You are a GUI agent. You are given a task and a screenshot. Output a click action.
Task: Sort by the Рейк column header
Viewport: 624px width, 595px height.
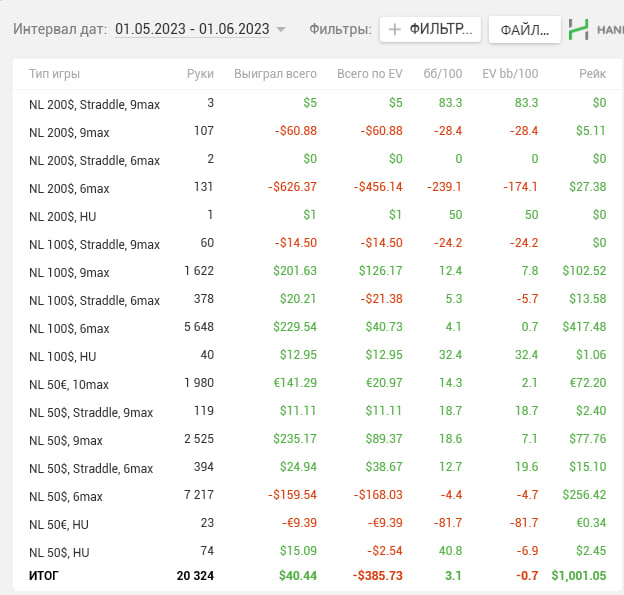coord(592,74)
